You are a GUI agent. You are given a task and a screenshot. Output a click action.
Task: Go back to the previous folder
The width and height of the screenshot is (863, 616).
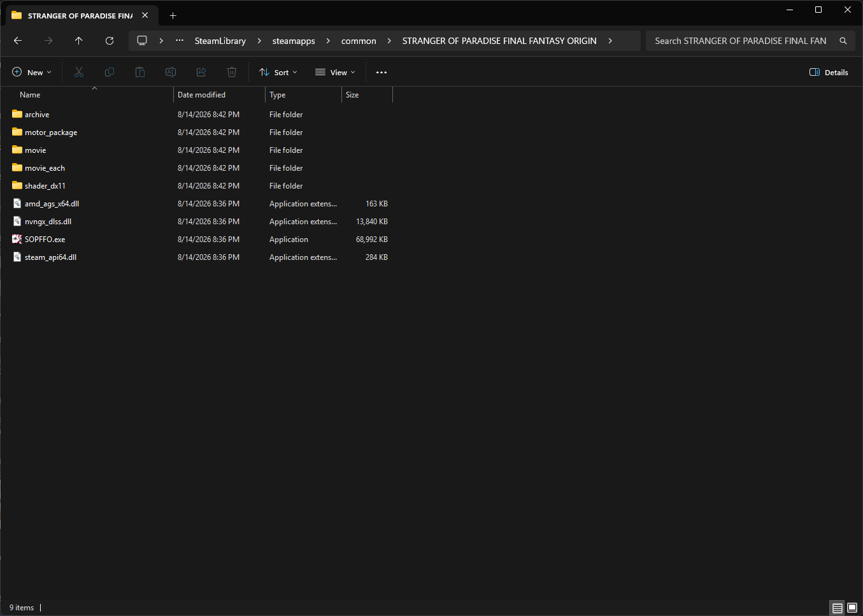18,41
